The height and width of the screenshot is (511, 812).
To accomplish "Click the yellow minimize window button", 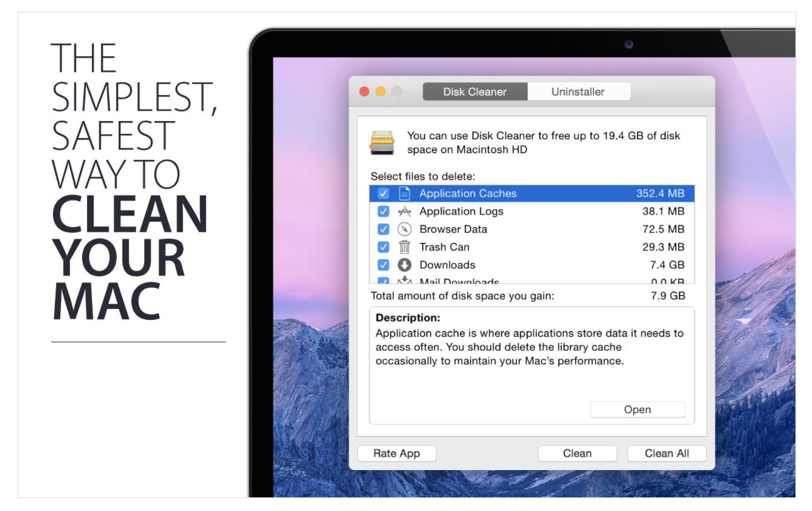I will click(381, 91).
